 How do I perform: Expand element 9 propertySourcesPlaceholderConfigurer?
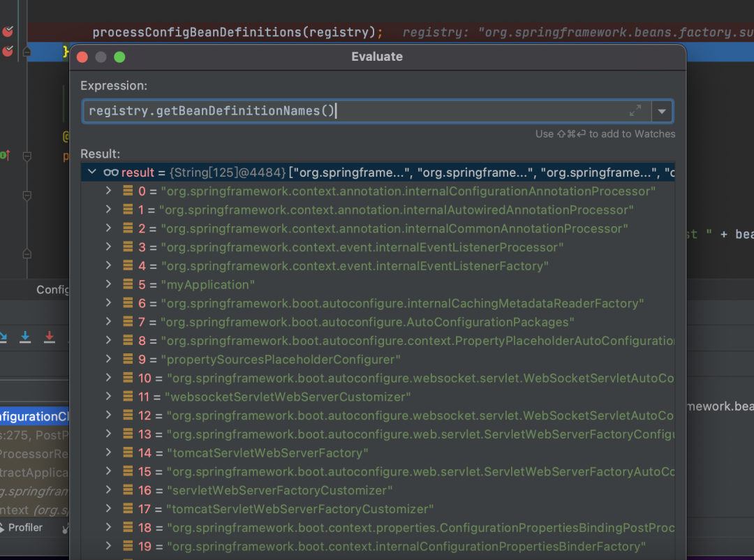pyautogui.click(x=109, y=359)
